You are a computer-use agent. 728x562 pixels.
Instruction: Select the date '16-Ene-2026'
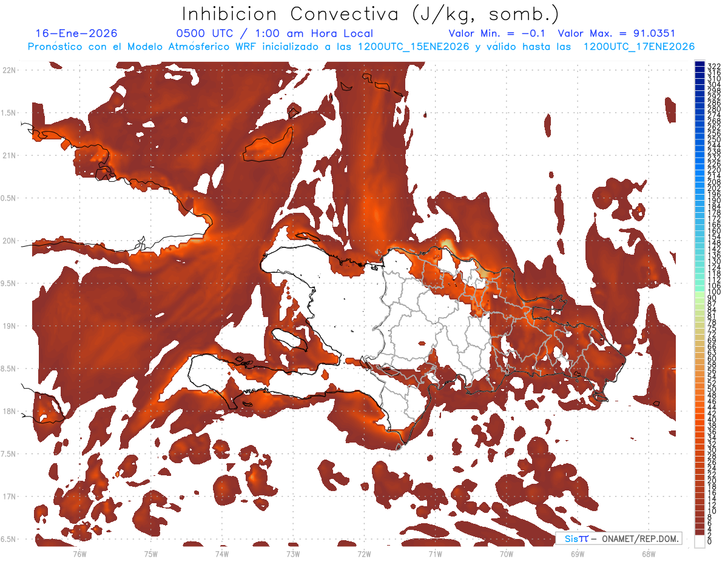76,33
